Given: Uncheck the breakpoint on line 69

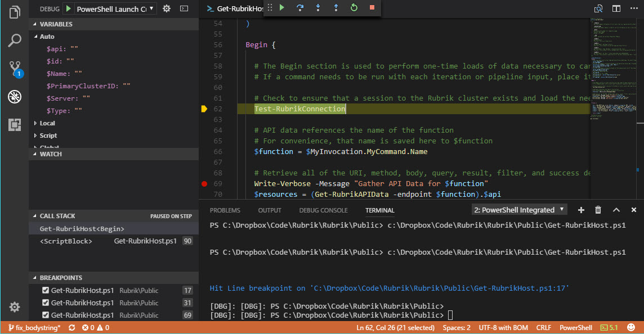Looking at the screenshot, I should point(46,315).
